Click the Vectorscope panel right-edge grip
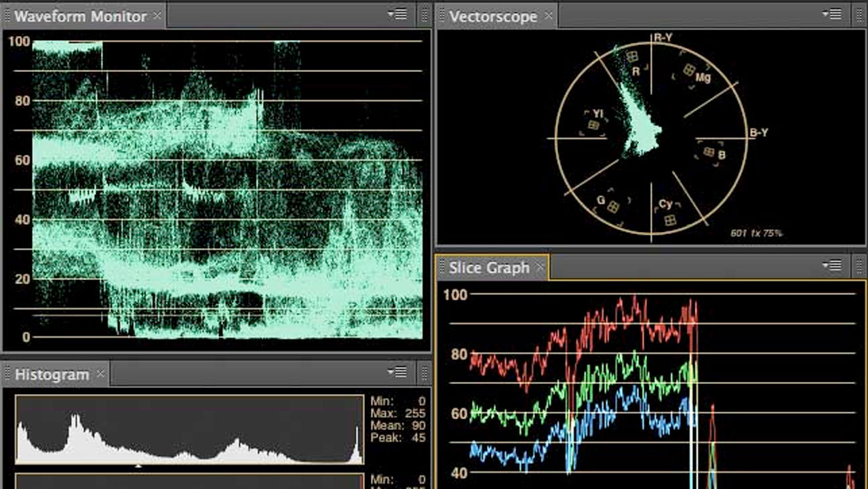 point(861,14)
